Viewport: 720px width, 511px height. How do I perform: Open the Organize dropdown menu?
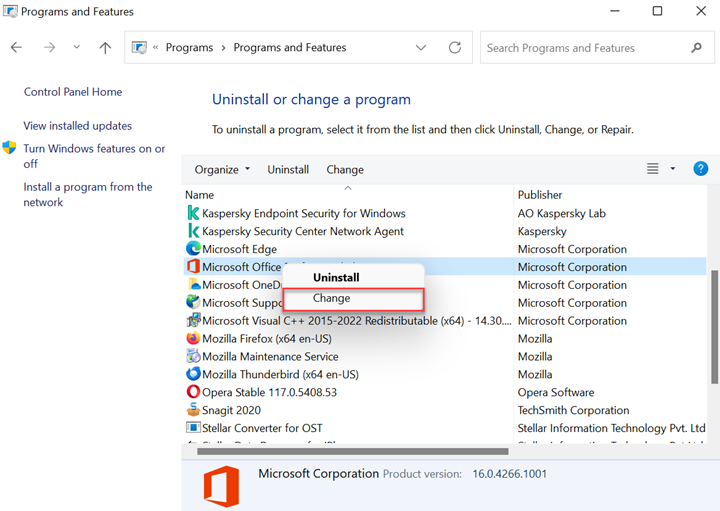[x=222, y=169]
